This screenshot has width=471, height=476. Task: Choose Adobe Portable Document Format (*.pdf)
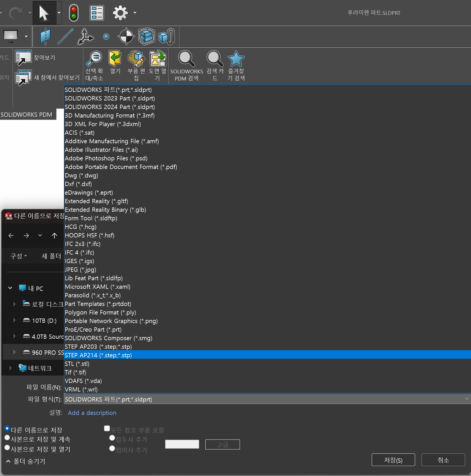tap(267, 167)
